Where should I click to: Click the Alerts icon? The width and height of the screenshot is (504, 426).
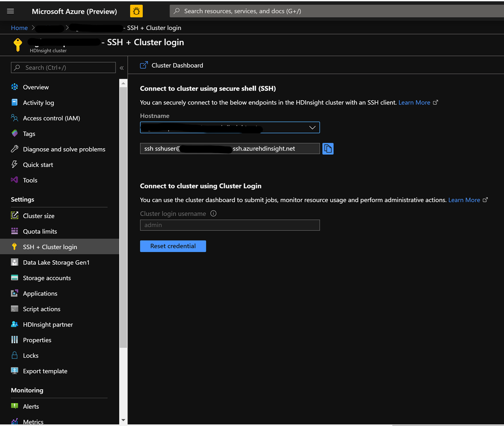point(15,406)
